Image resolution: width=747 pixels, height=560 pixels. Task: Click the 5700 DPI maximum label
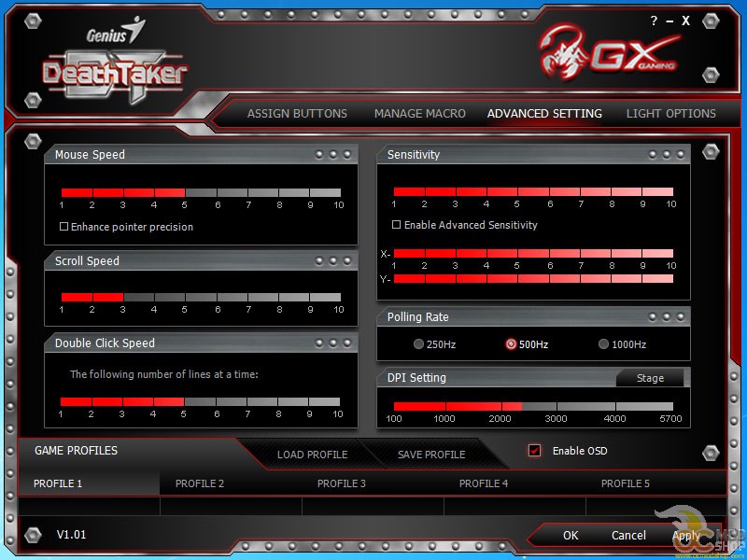click(671, 419)
